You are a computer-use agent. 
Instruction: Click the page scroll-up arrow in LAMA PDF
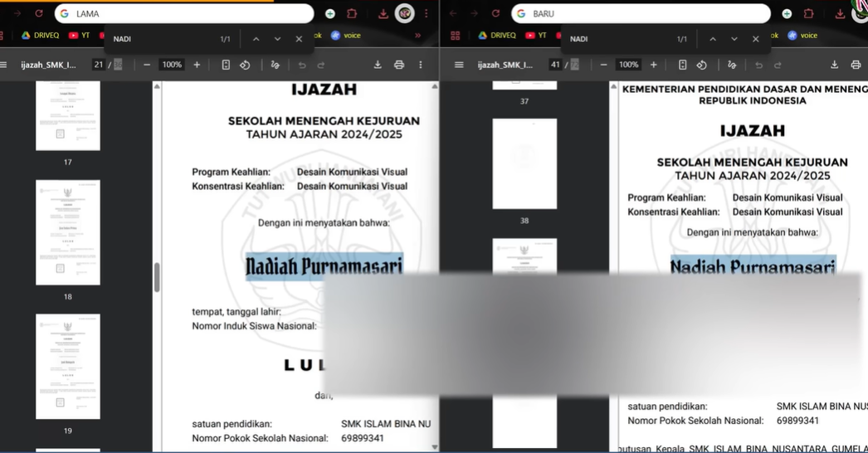coord(435,86)
